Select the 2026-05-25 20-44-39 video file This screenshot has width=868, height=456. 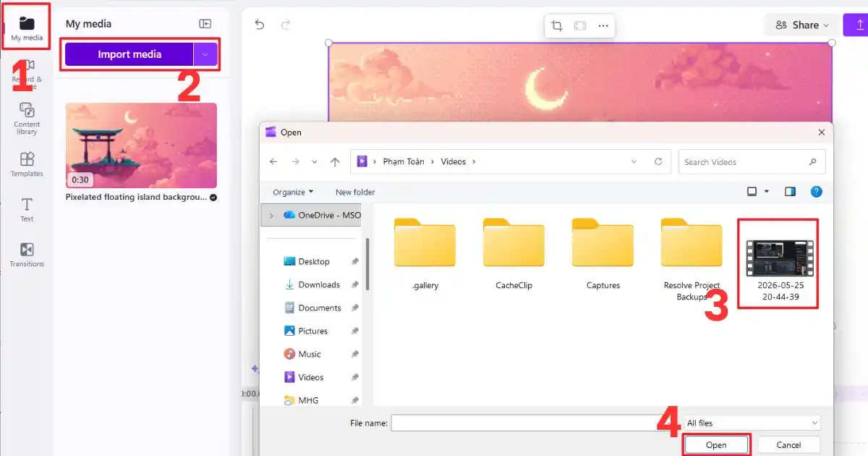pyautogui.click(x=780, y=271)
